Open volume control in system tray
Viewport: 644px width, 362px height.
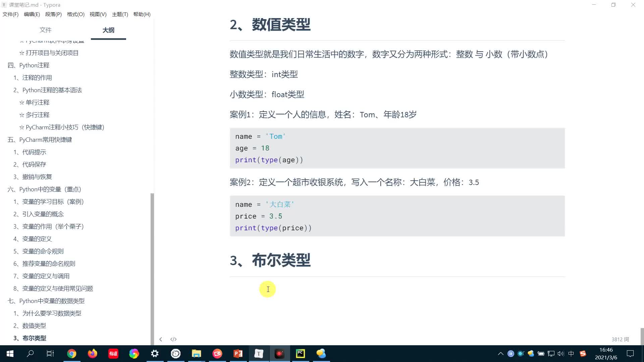561,354
